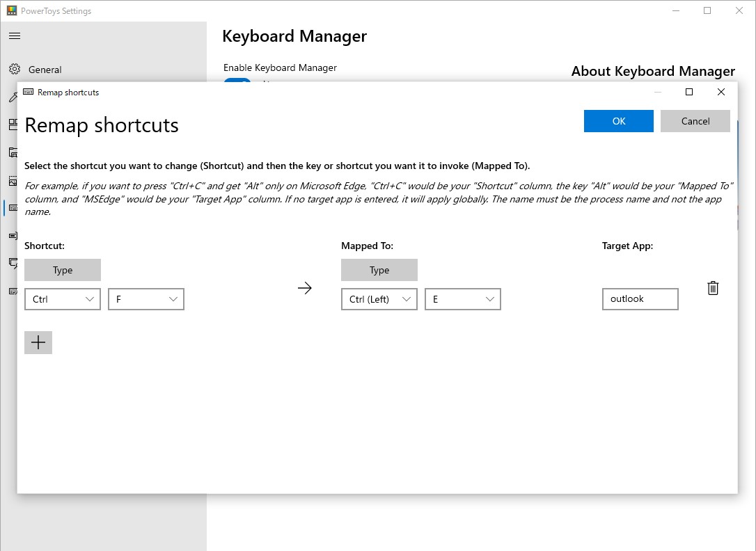
Task: Select the Color Picker sidebar icon
Action: [15, 97]
